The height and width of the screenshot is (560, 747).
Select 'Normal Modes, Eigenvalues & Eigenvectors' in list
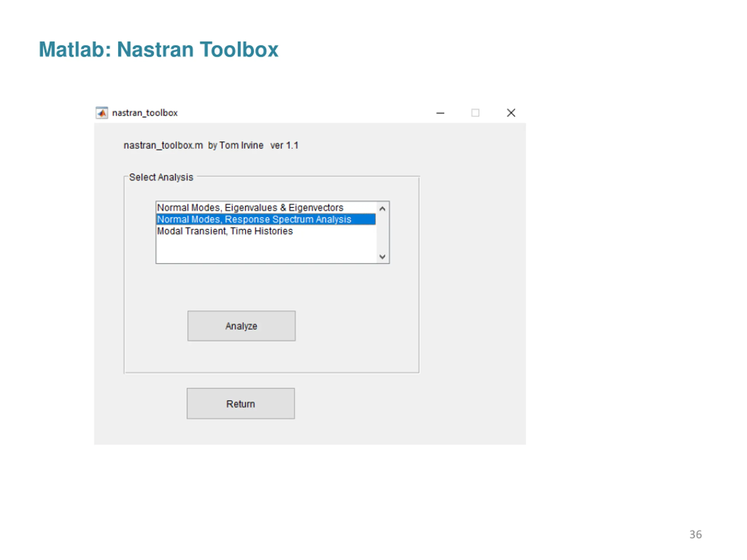click(x=266, y=208)
